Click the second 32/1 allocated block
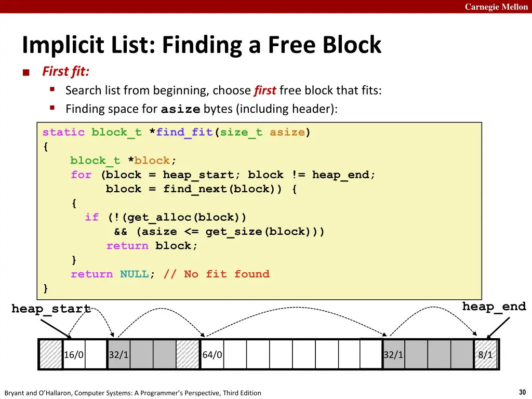Image resolution: width=532 pixels, height=399 pixels. coord(428,354)
